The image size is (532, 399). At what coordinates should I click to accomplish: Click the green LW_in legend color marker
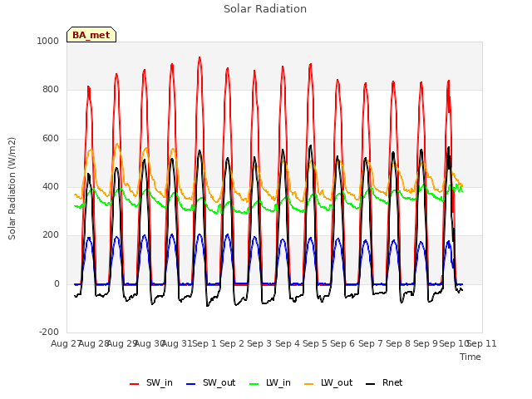[254, 384]
